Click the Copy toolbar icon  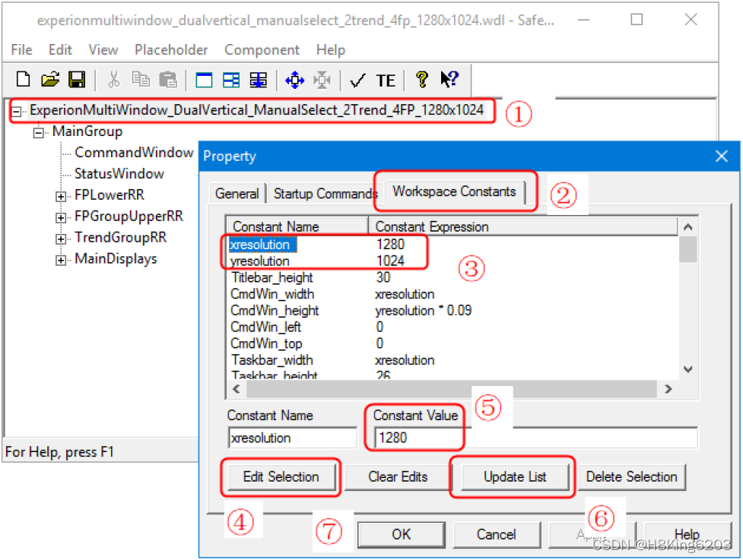(x=141, y=80)
